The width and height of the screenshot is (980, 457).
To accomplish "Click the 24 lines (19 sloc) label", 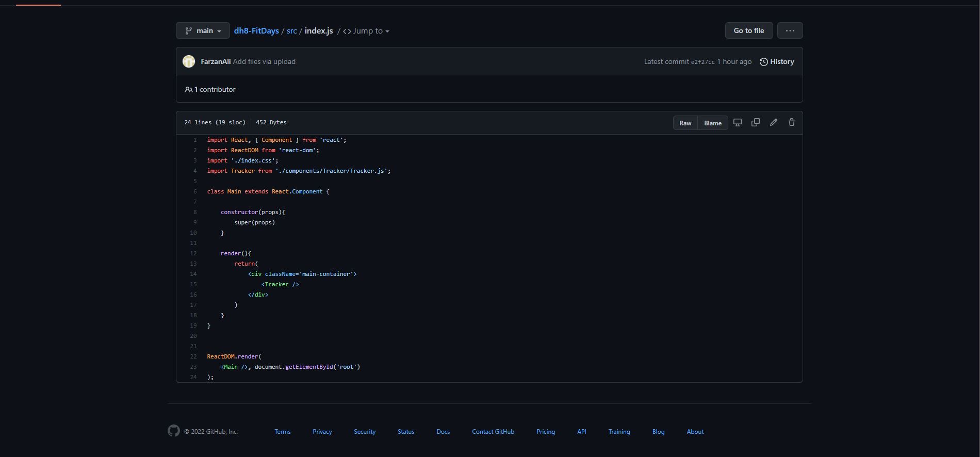I will (x=215, y=122).
